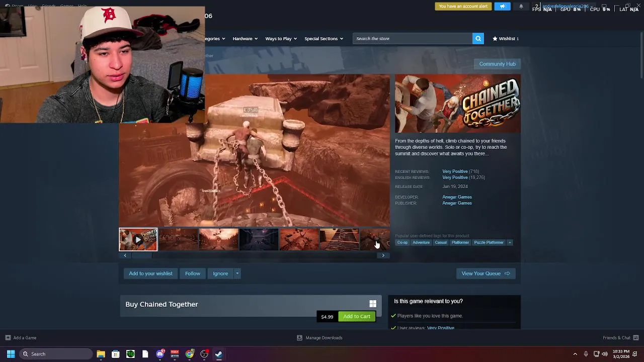Screen dimensions: 644x362
Task: Expand more tags with the plus button
Action: pyautogui.click(x=510, y=242)
